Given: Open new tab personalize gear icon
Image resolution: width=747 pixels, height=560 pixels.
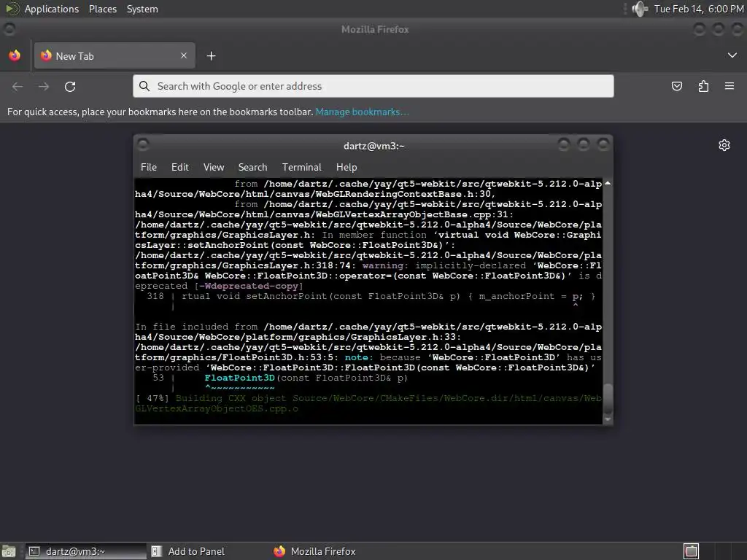Looking at the screenshot, I should click(724, 145).
